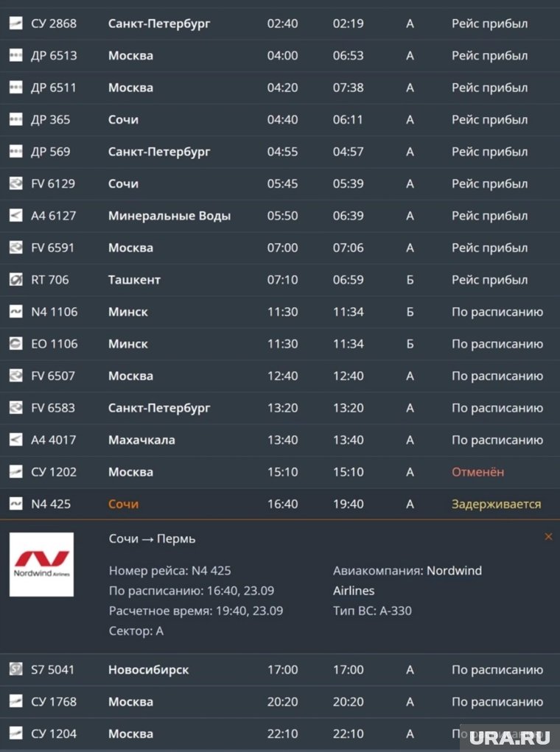This screenshot has height=752, width=560.
Task: Open the Nordwind Airlines logo thumbnail
Action: (x=42, y=564)
